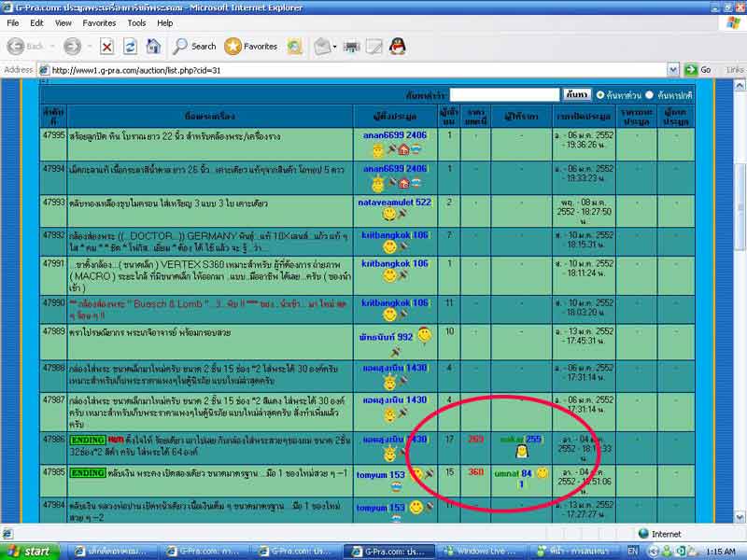This screenshot has width=747, height=560.
Task: Click seller link anan6699 in row 47995
Action: pyautogui.click(x=381, y=135)
